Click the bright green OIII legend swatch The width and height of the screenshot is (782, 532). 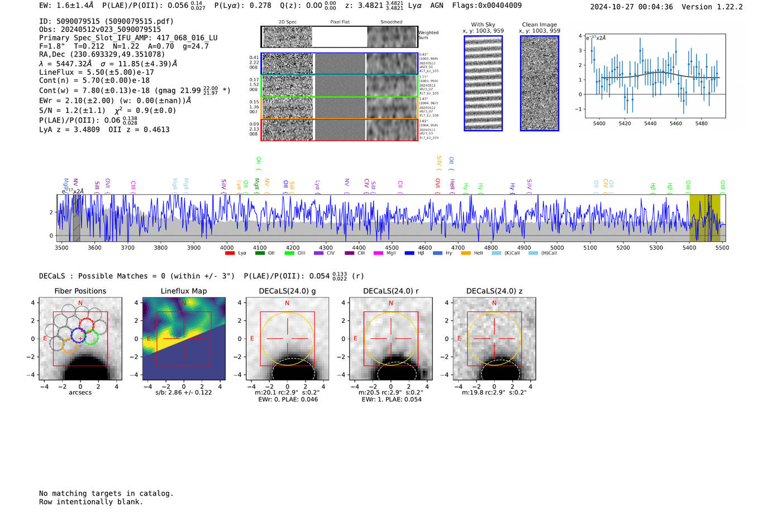point(289,253)
